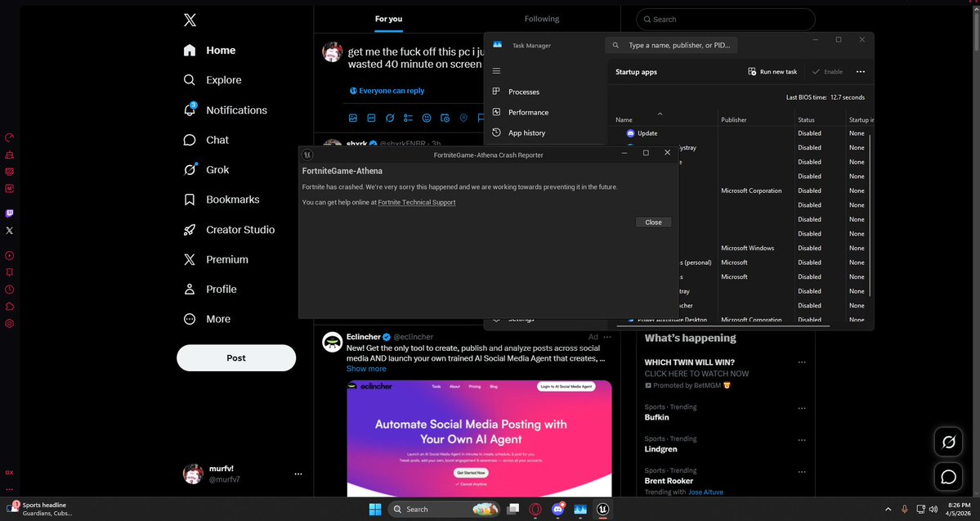Open the Eclincher ad options menu
980x521 pixels.
click(606, 337)
